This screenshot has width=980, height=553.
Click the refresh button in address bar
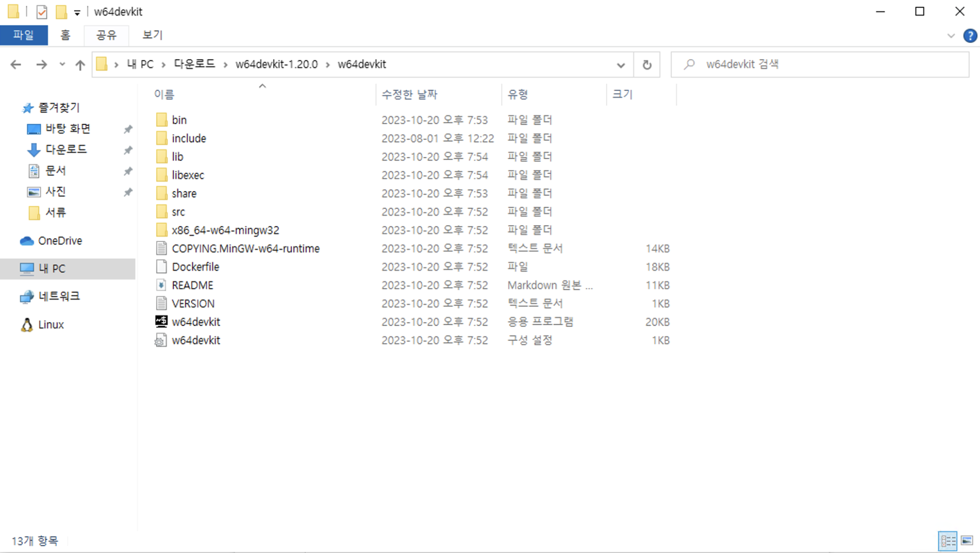click(647, 65)
